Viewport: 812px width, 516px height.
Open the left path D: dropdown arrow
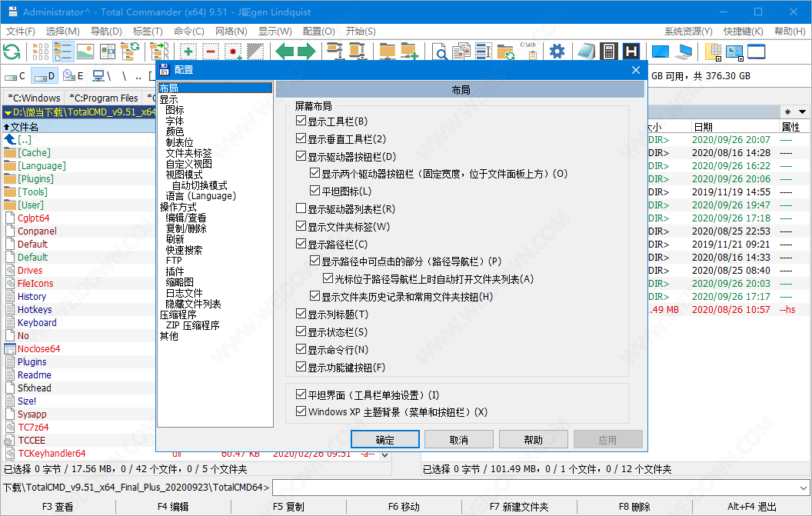8,112
